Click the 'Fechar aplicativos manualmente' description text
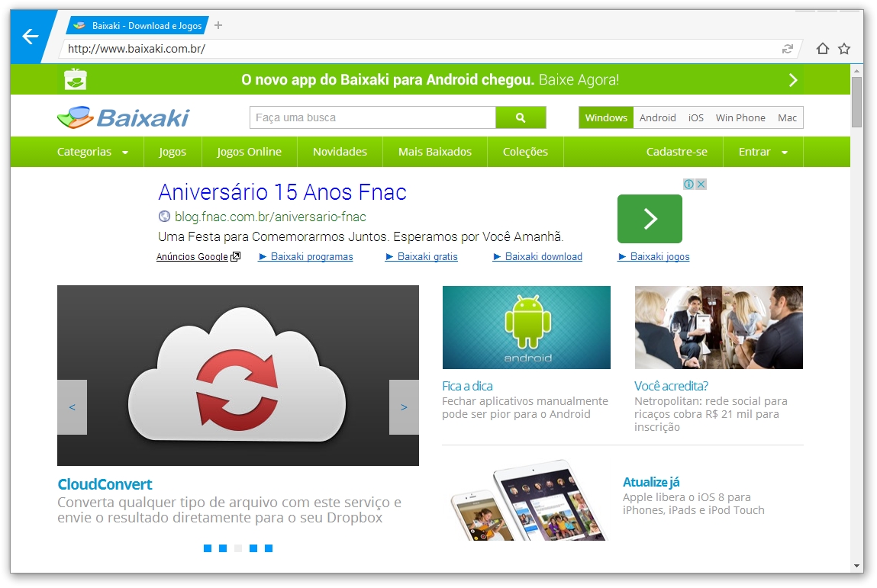This screenshot has height=588, width=877. pyautogui.click(x=524, y=407)
